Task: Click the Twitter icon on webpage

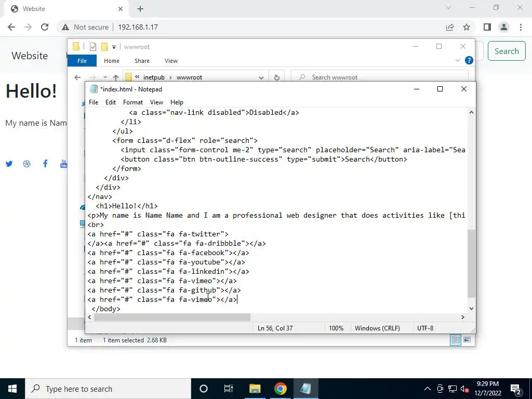Action: pos(9,164)
